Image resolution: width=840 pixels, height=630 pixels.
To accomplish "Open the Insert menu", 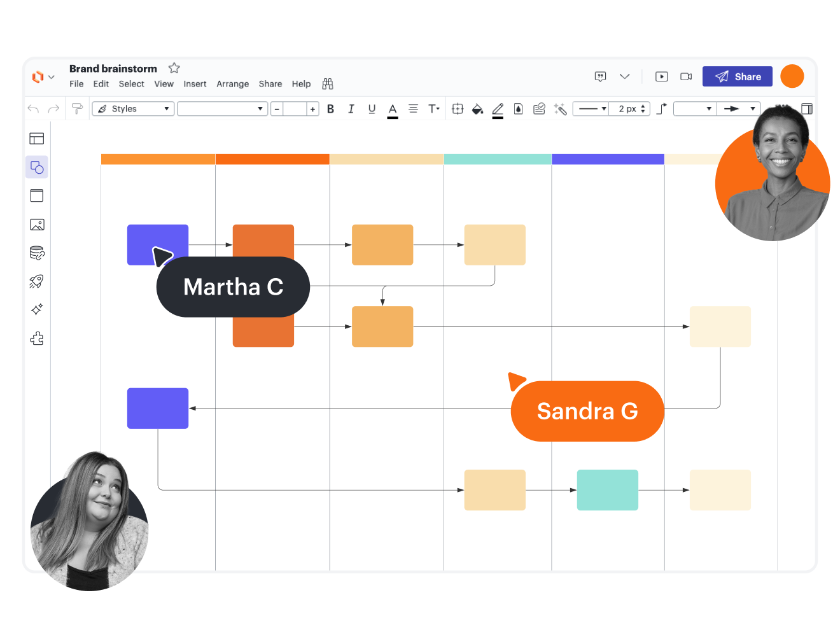I will pos(195,84).
